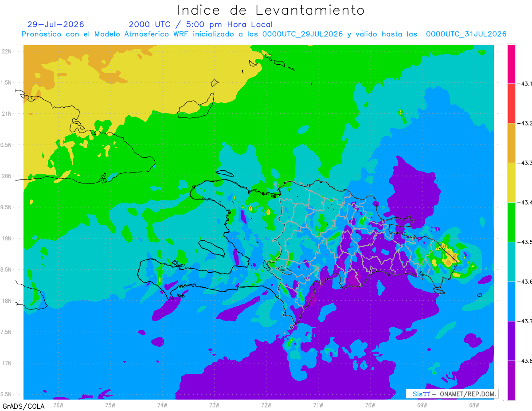Click the latitude label 21N

tap(7, 114)
